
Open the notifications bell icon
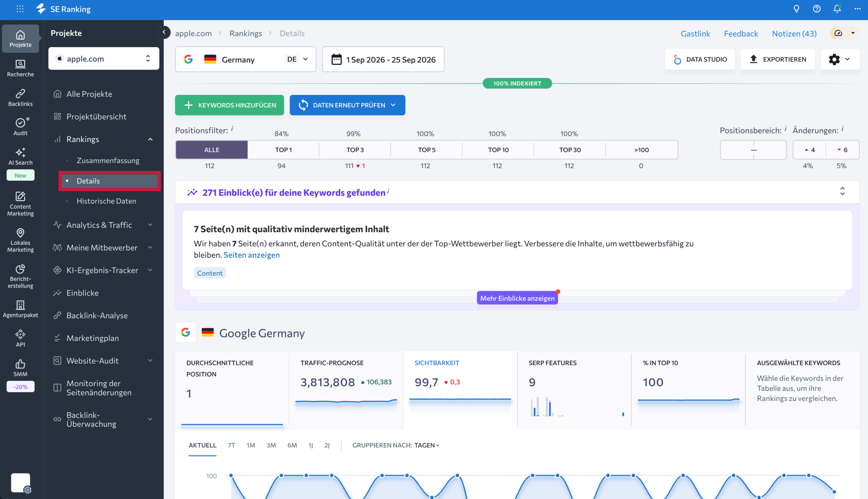coord(837,9)
